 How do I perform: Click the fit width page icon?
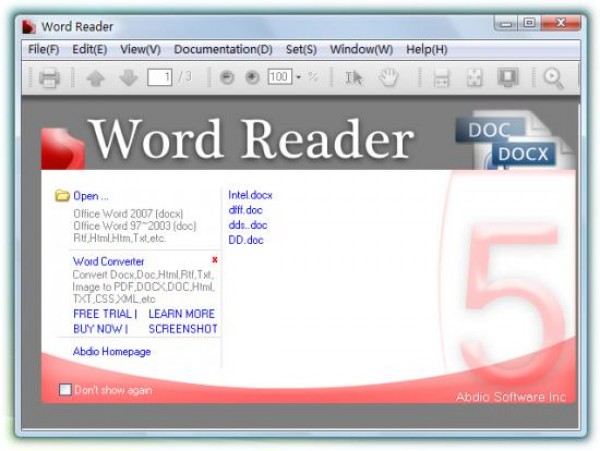tap(441, 78)
